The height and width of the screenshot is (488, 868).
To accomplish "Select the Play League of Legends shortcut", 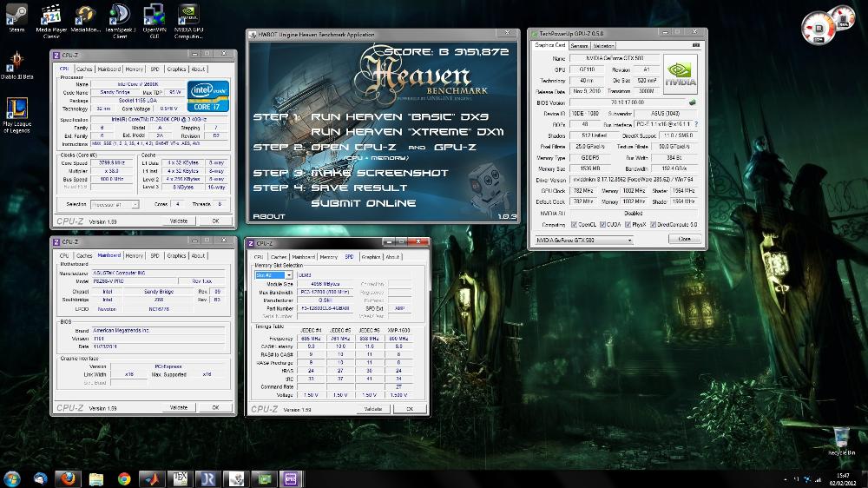I will pyautogui.click(x=16, y=115).
